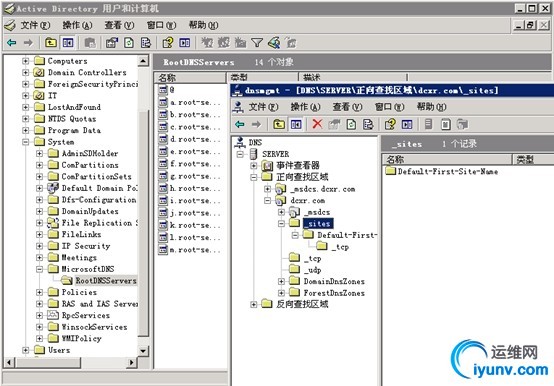
Task: Click 描述 column header in RootDNSServers list
Action: coord(353,77)
